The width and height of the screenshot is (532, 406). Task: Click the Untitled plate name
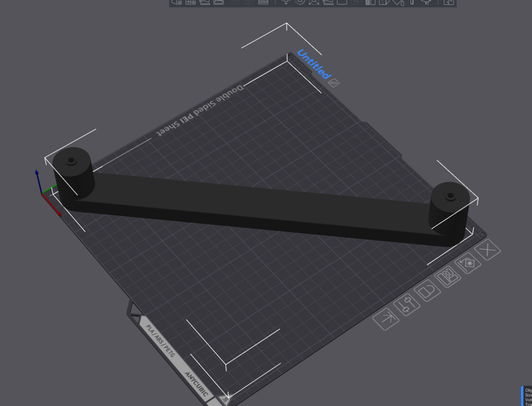pyautogui.click(x=313, y=64)
